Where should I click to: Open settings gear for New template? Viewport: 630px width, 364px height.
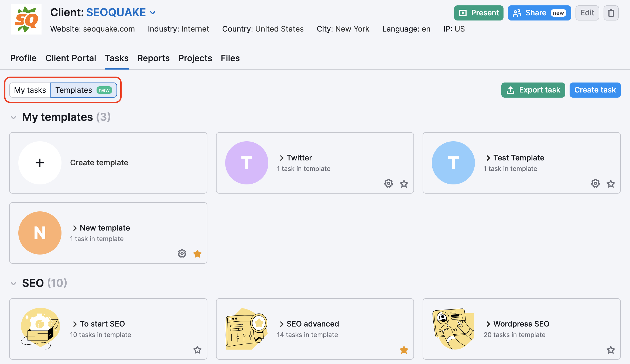pos(182,253)
